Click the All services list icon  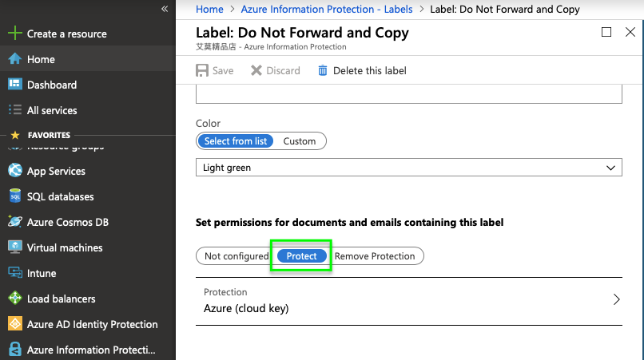tap(15, 110)
